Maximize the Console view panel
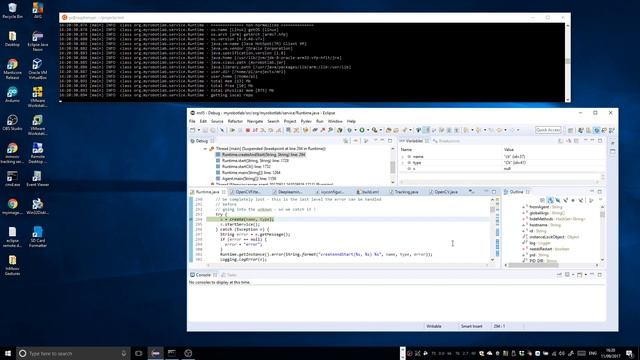640x360 pixels. point(600,275)
